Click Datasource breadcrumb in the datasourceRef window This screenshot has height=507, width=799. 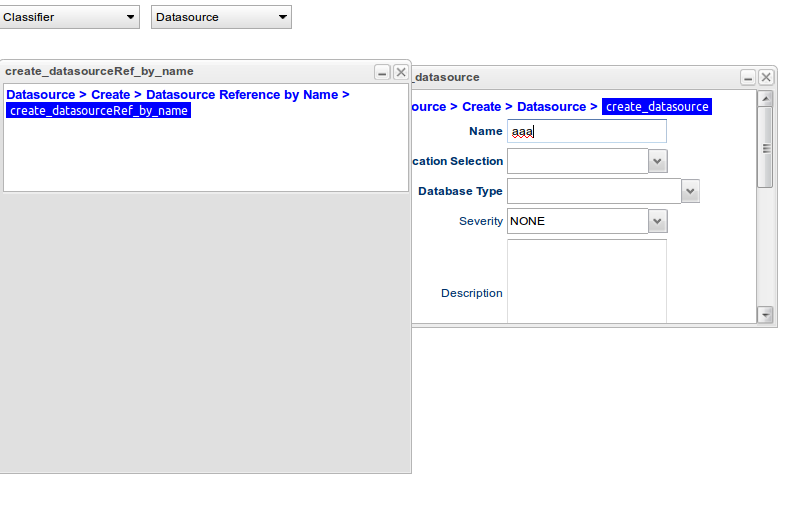[40, 95]
